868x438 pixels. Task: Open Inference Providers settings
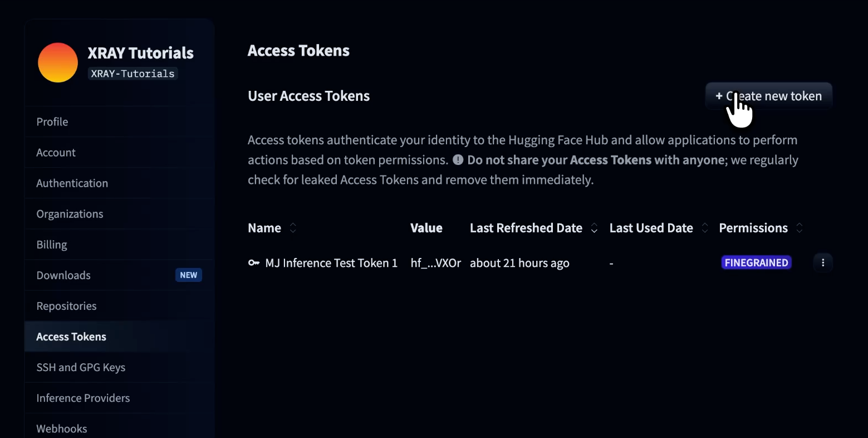tap(119, 397)
